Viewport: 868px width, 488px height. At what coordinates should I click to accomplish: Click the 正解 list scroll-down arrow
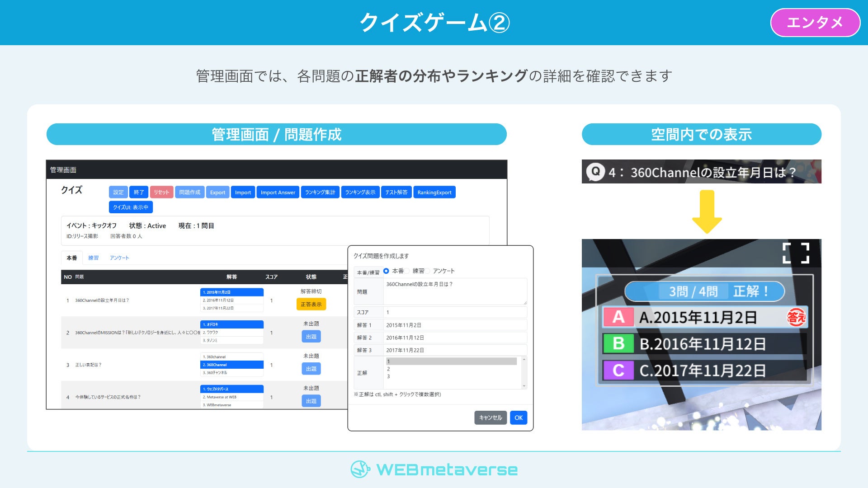(524, 386)
